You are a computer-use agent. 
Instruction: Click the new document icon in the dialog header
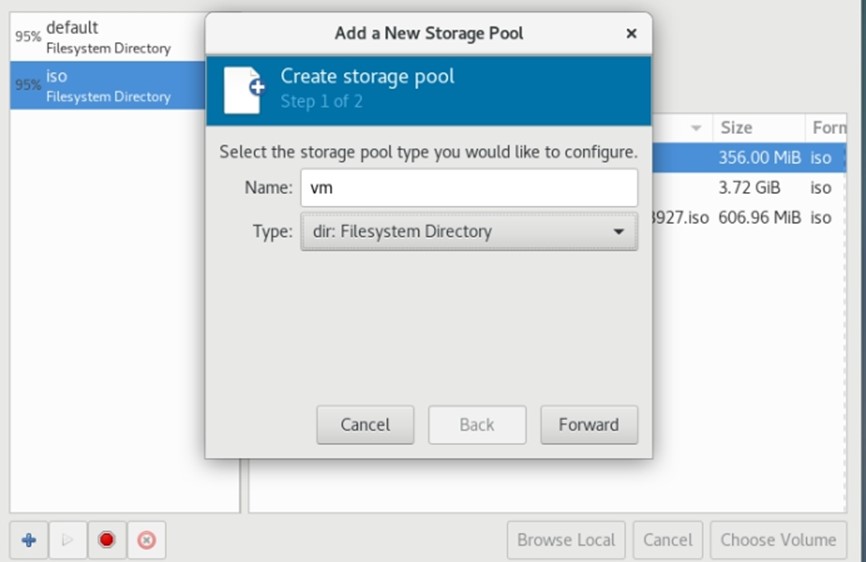click(244, 90)
